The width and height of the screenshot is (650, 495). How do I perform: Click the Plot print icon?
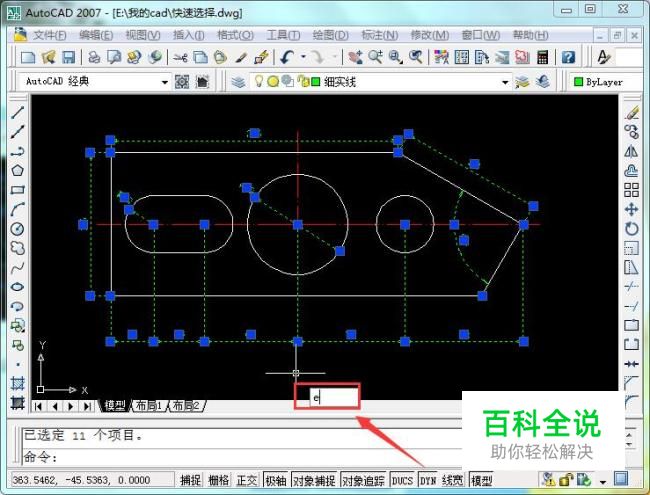tap(94, 57)
